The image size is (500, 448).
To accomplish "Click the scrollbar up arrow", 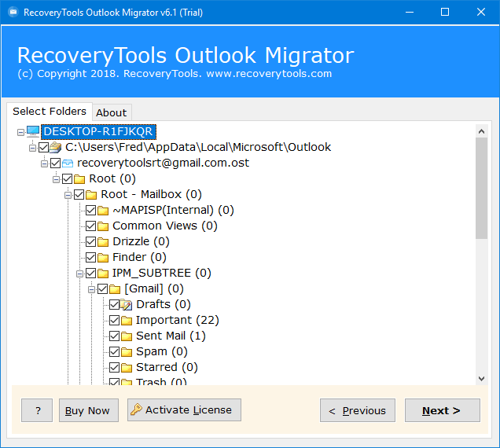I will 481,131.
